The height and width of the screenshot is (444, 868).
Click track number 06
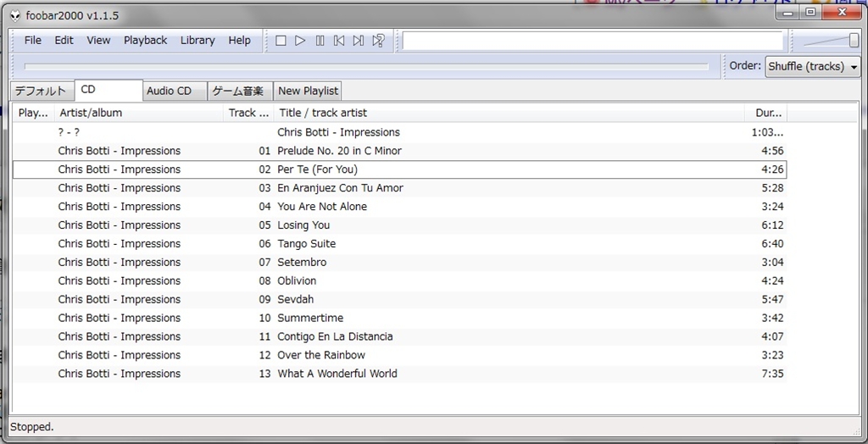264,243
